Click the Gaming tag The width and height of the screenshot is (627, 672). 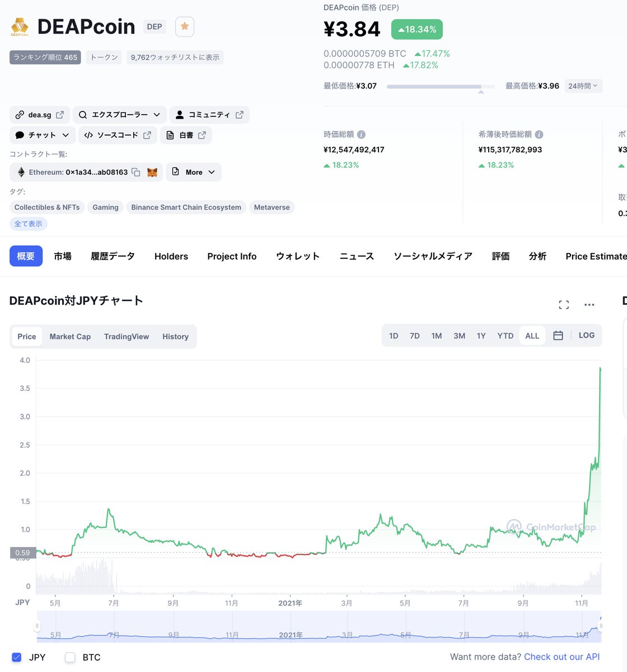pos(105,207)
